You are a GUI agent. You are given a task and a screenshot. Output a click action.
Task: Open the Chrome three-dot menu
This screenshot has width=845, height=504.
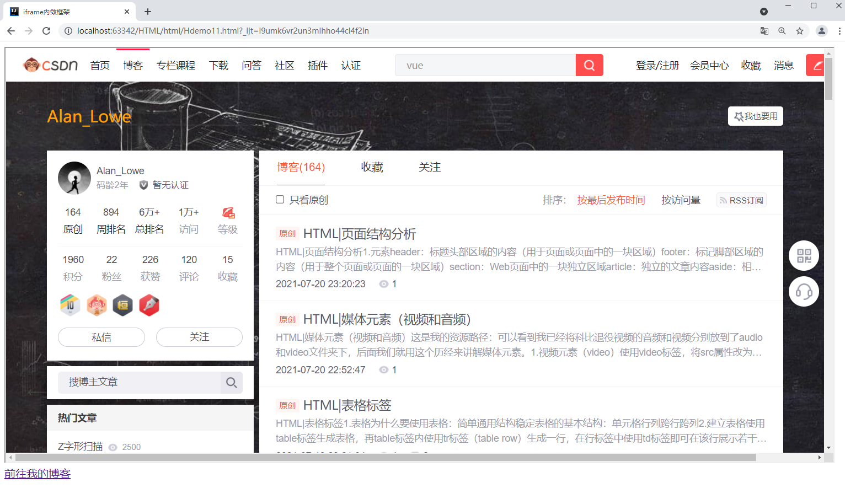(839, 31)
